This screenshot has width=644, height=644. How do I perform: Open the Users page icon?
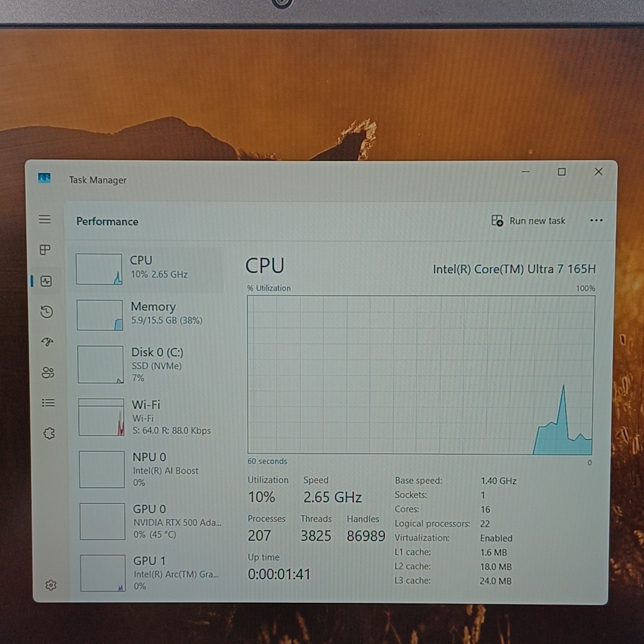(48, 372)
